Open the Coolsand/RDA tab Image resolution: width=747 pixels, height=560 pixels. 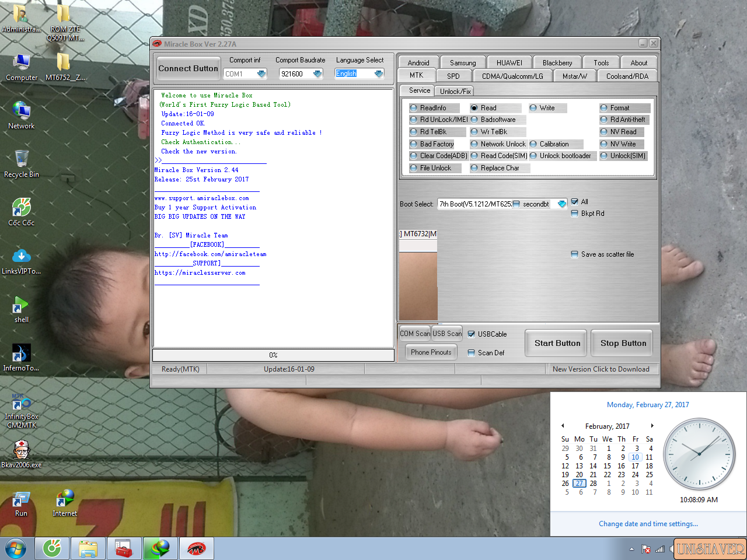pyautogui.click(x=627, y=76)
